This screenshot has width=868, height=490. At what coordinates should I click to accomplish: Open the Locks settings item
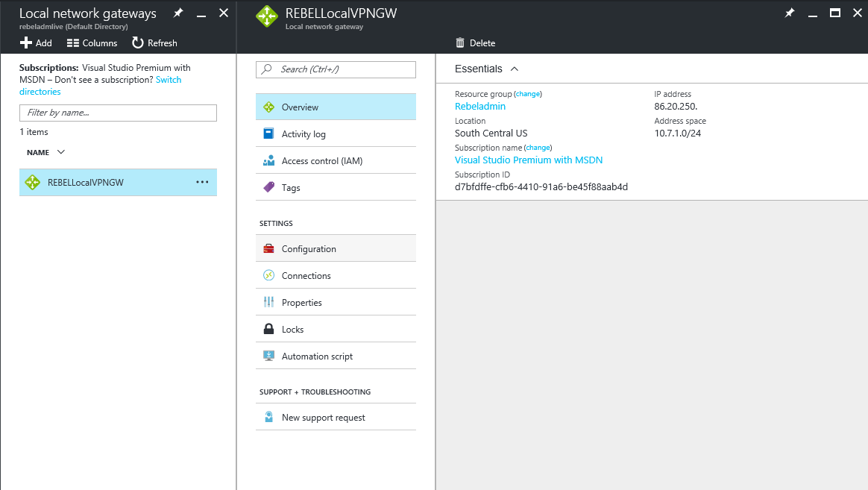(x=336, y=329)
